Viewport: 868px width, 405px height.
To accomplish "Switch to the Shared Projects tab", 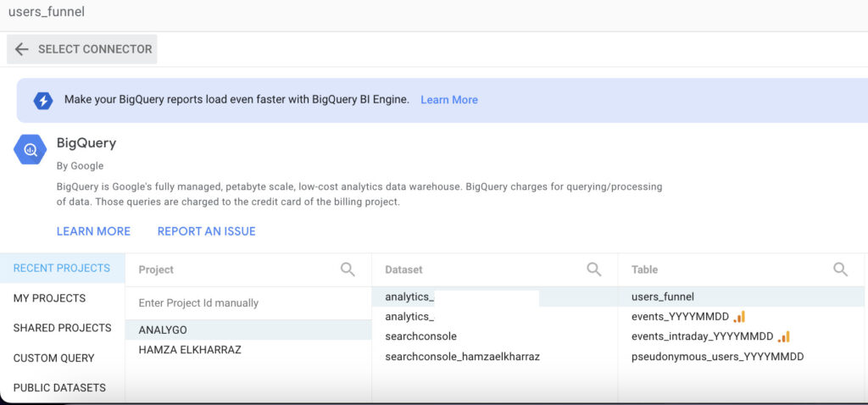I will (x=62, y=328).
